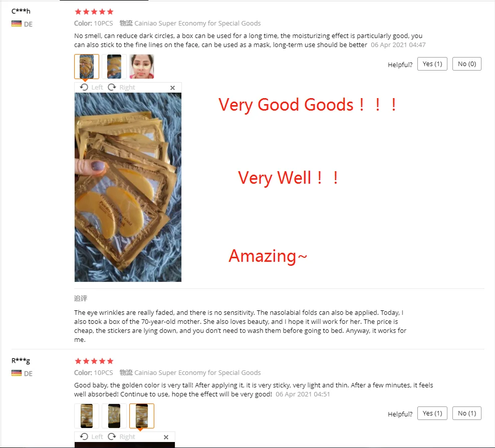Close the enlarged photo in R***g review
The image size is (495, 448).
tap(166, 437)
